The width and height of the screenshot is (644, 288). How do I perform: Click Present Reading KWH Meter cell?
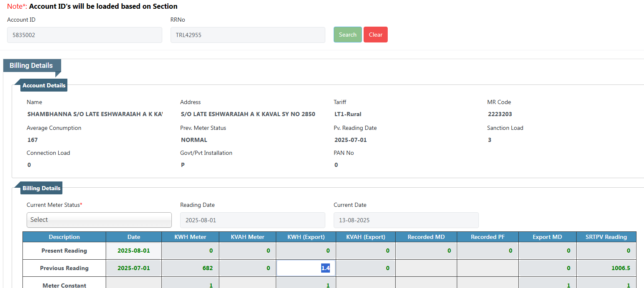189,251
